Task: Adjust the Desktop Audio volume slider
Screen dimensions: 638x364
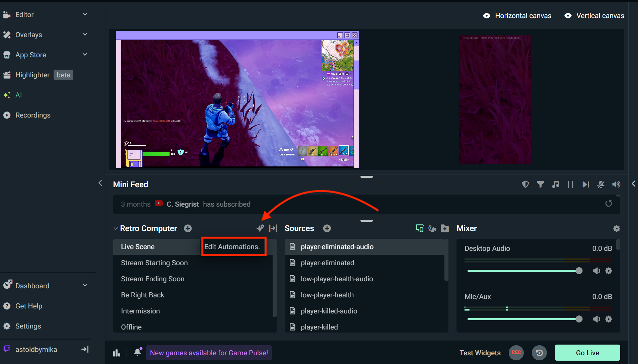Action: pos(525,271)
